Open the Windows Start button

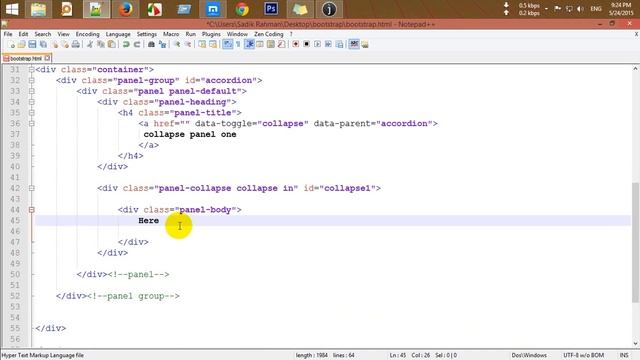point(12,9)
